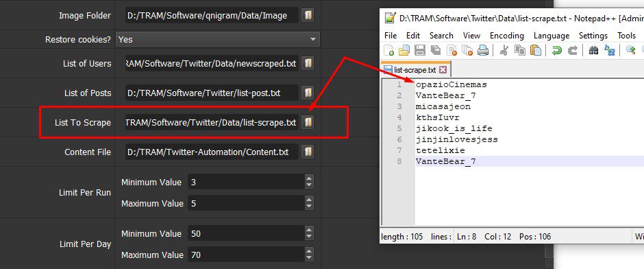Close the list-scrape.txt tab with its X

click(443, 70)
